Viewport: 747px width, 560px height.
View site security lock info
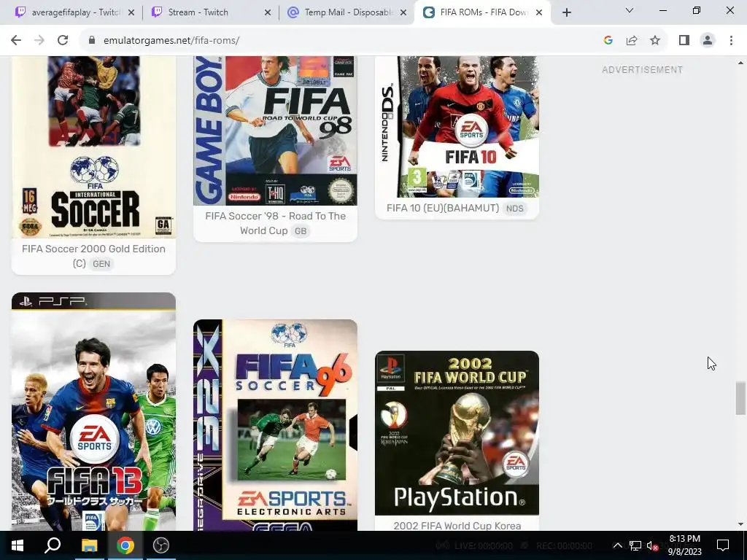[x=92, y=41]
